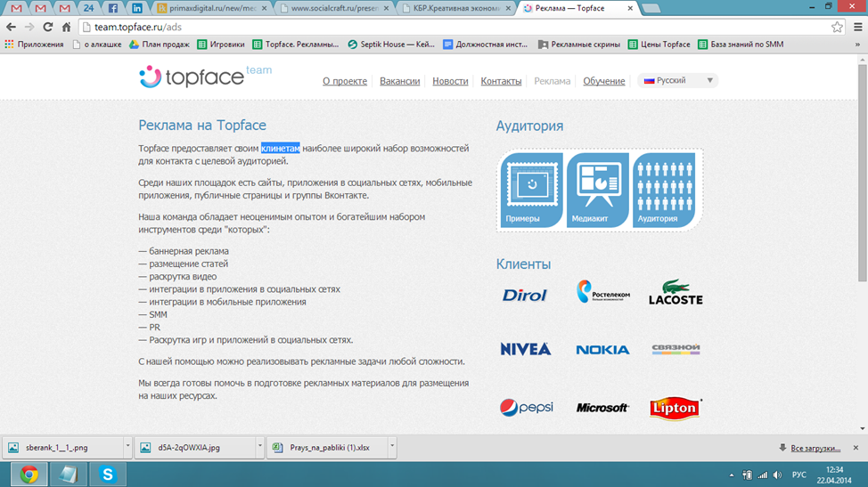Select the Реклама menu item

click(x=552, y=81)
